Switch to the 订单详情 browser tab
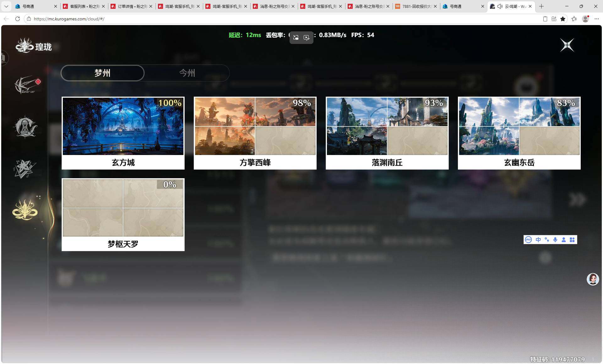 [x=131, y=6]
